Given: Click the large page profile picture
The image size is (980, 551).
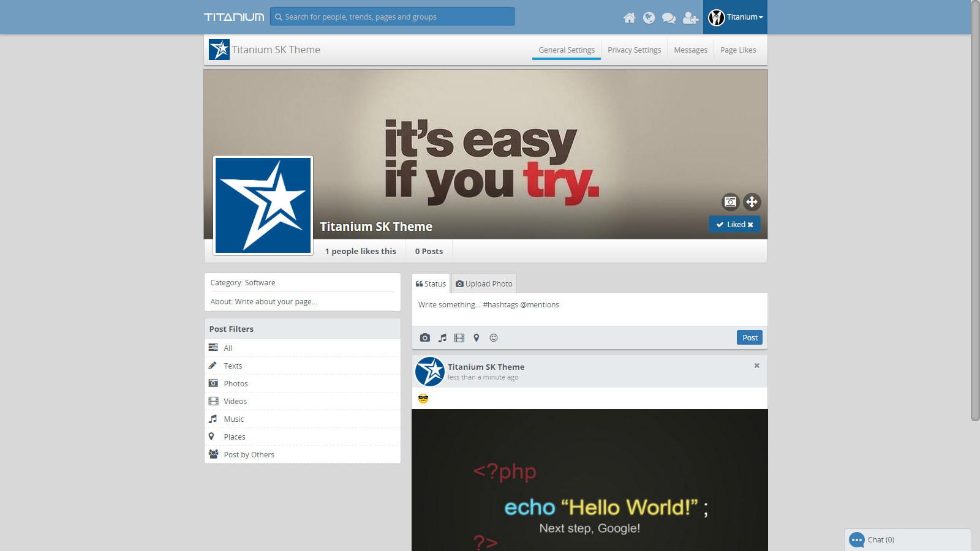Looking at the screenshot, I should point(263,205).
